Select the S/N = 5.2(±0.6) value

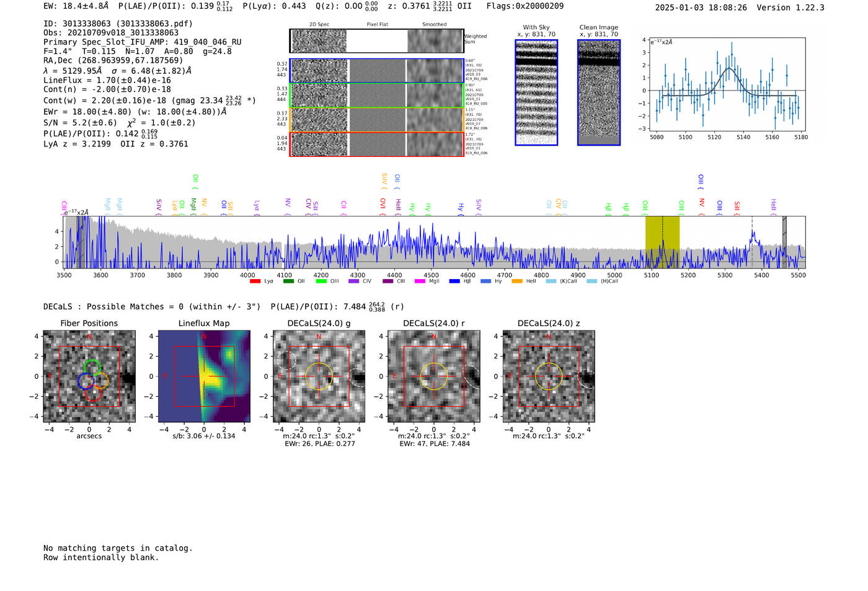80,123
